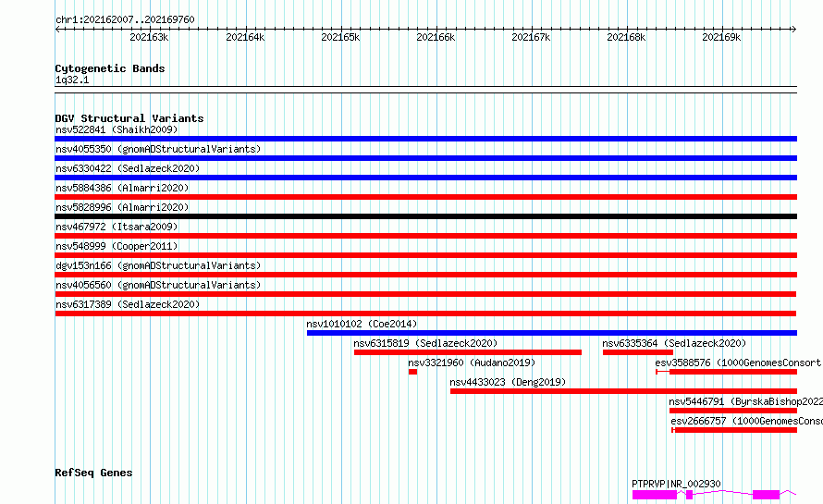Click the nsv467972 (Itsara2009) label
The image size is (823, 504).
117,227
